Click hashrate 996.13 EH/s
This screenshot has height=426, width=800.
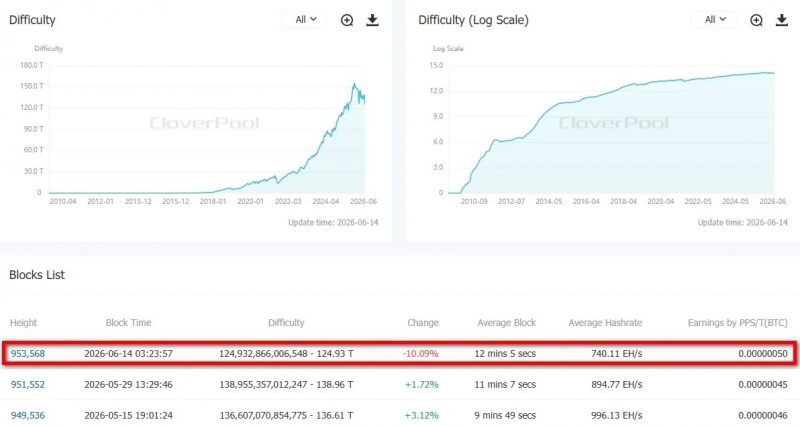tap(617, 415)
